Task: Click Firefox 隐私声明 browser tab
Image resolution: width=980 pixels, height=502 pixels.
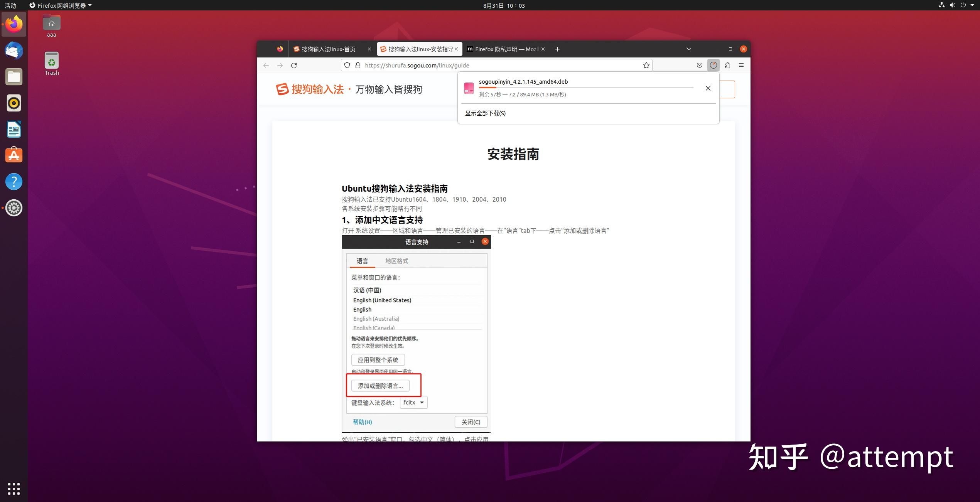Action: [x=503, y=49]
